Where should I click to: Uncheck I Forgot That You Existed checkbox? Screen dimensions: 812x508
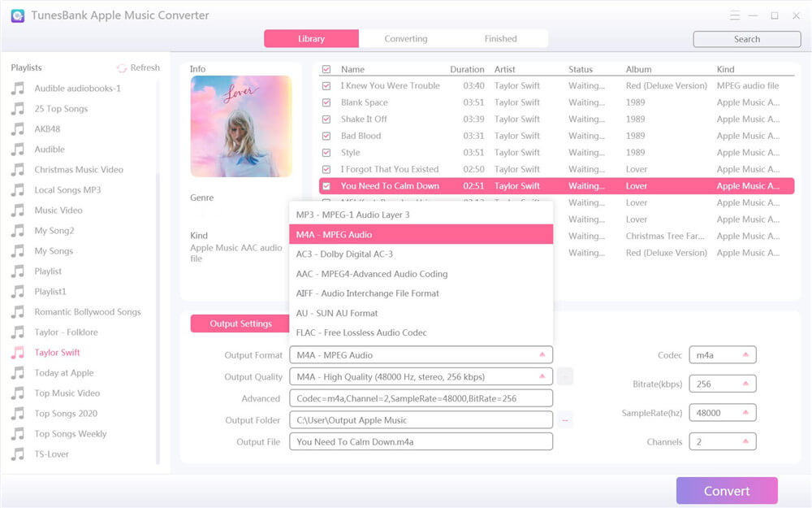pos(326,170)
